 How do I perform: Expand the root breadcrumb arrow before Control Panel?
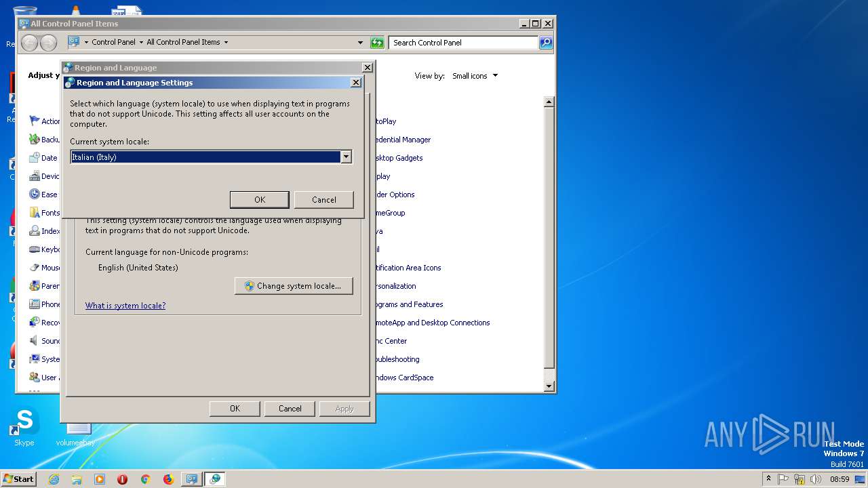86,42
